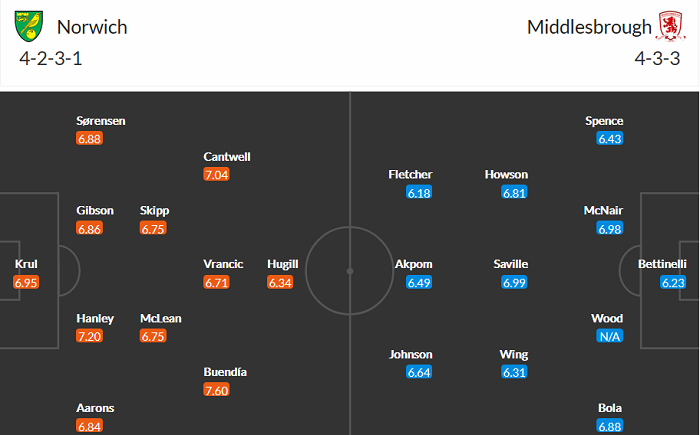The image size is (700, 435).
Task: Click player name Akpom
Action: point(414,264)
